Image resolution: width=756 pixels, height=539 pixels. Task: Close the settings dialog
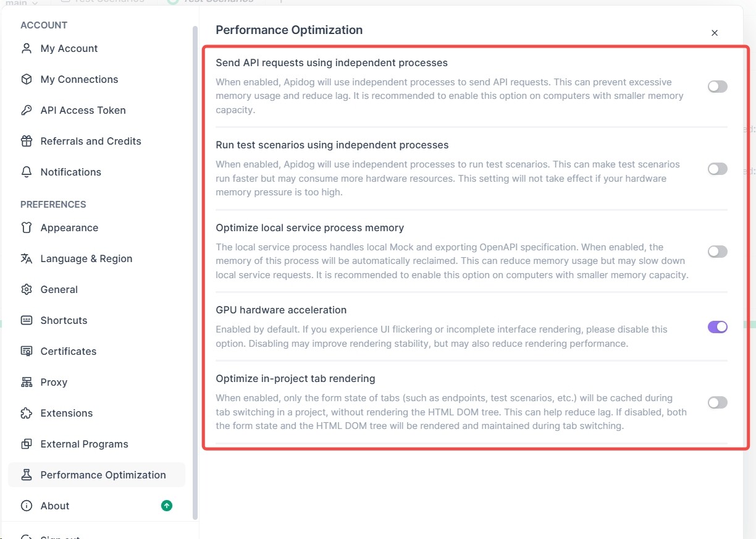715,33
